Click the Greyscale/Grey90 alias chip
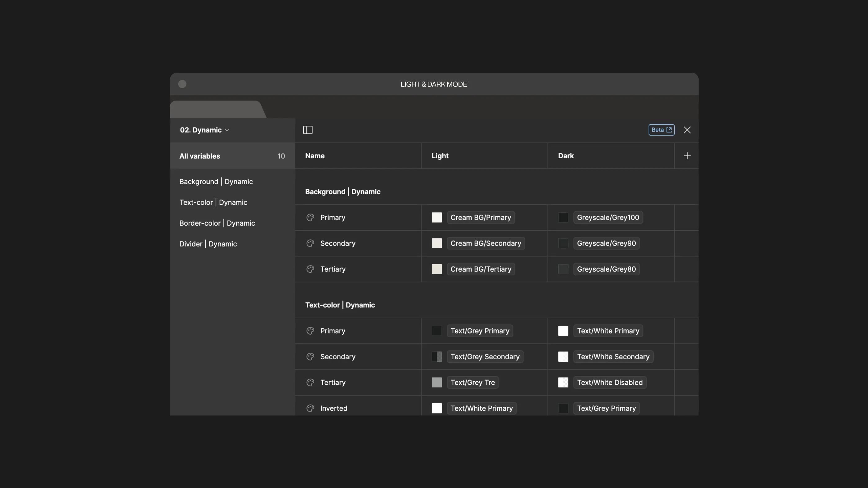This screenshot has height=488, width=868. coord(606,243)
